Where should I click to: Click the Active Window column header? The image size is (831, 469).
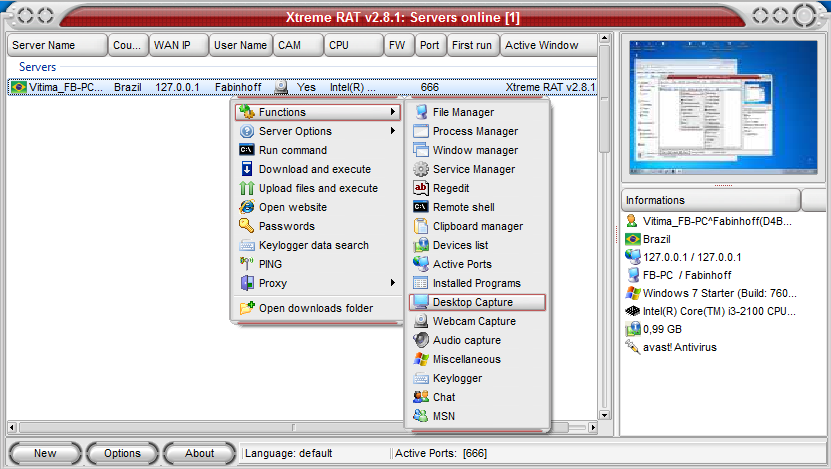pos(549,45)
